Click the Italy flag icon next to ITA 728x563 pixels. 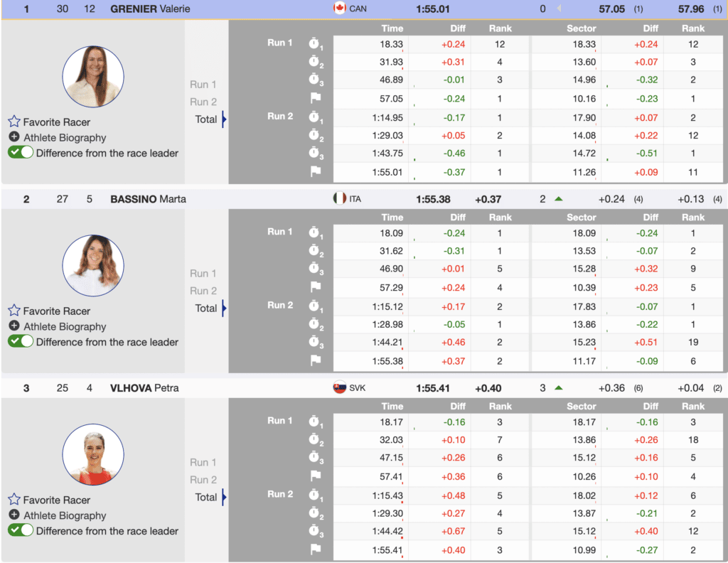pyautogui.click(x=339, y=199)
